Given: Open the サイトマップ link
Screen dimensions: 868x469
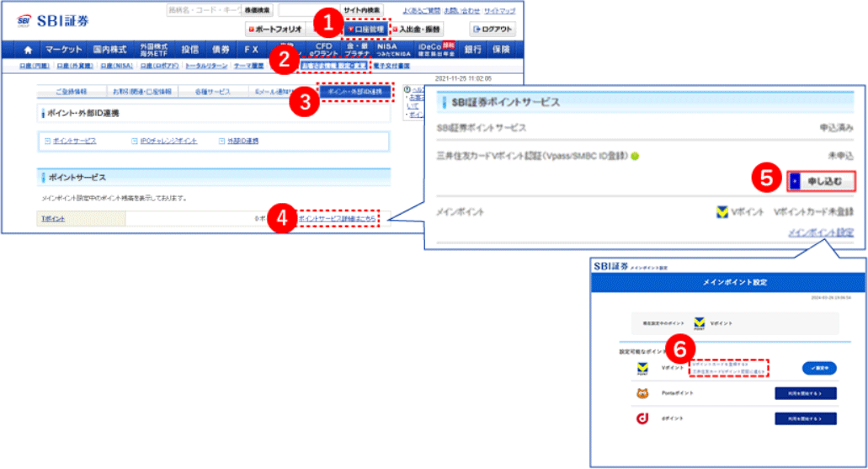Looking at the screenshot, I should pos(499,10).
